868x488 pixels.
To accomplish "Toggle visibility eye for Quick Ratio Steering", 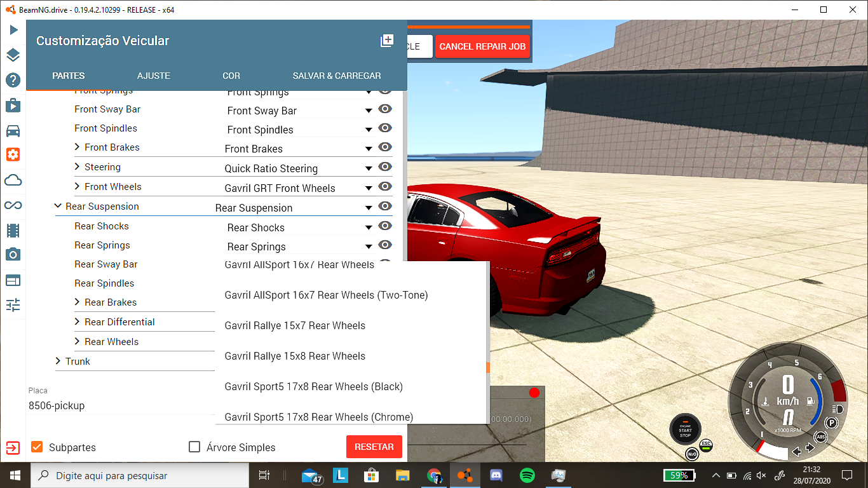I will point(385,167).
